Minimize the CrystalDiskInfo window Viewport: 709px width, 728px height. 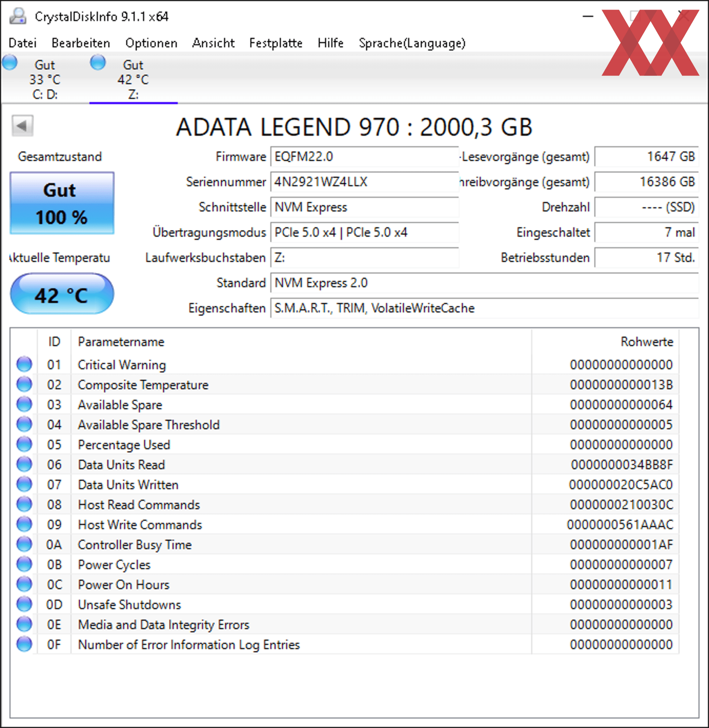[588, 16]
